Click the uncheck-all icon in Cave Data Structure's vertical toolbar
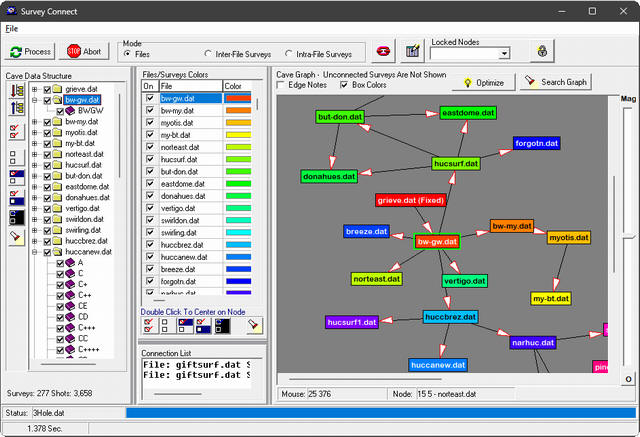The height and width of the screenshot is (437, 640). click(16, 157)
